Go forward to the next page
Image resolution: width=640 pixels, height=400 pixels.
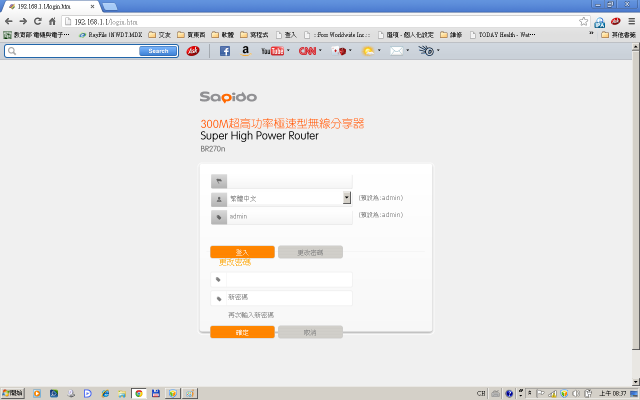click(x=23, y=21)
